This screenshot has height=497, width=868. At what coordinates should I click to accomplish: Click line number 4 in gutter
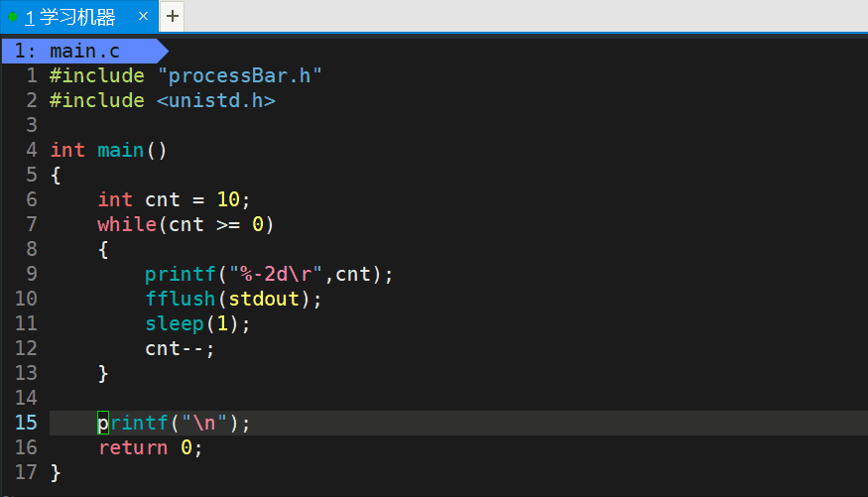[x=32, y=150]
